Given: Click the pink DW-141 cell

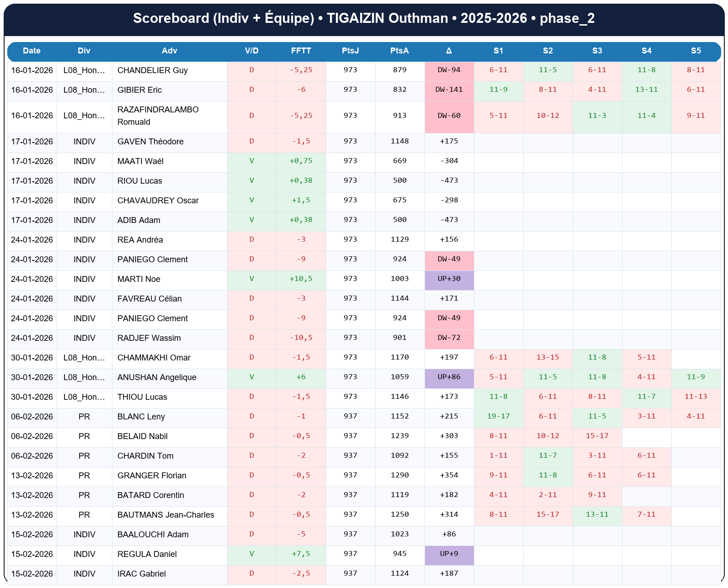Looking at the screenshot, I should [x=449, y=90].
